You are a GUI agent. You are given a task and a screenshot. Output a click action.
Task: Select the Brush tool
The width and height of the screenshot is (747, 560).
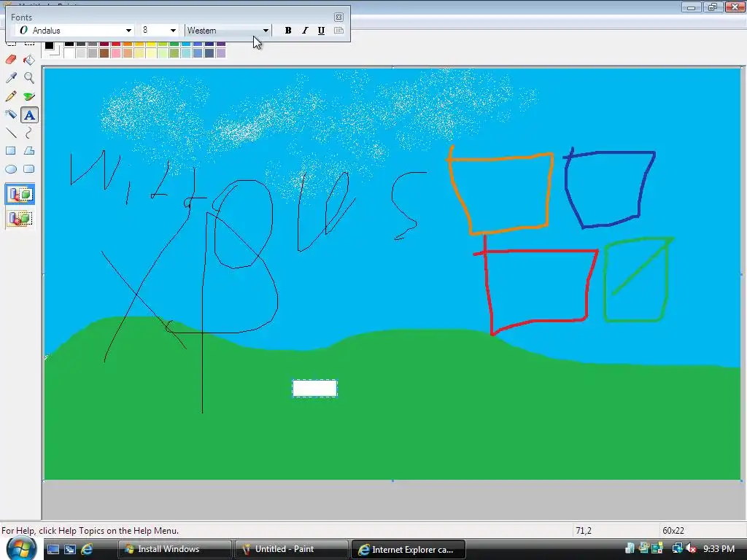click(x=29, y=96)
